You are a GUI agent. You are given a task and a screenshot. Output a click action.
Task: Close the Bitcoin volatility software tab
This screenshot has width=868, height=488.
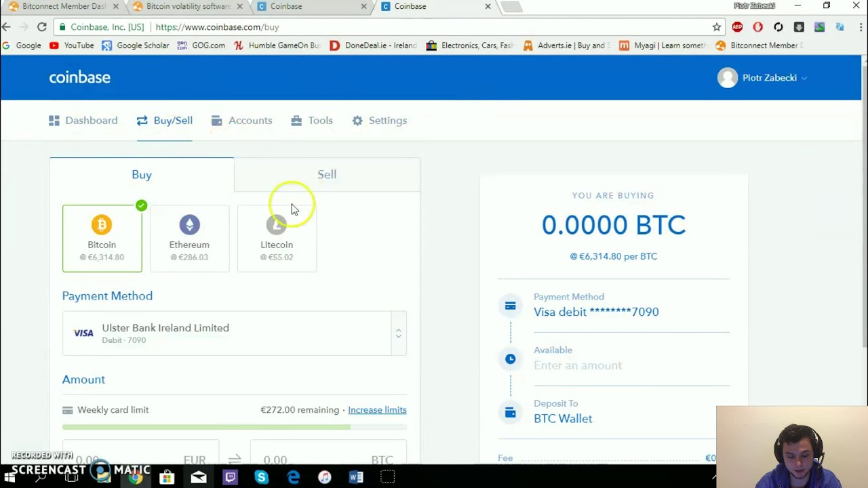coord(239,6)
